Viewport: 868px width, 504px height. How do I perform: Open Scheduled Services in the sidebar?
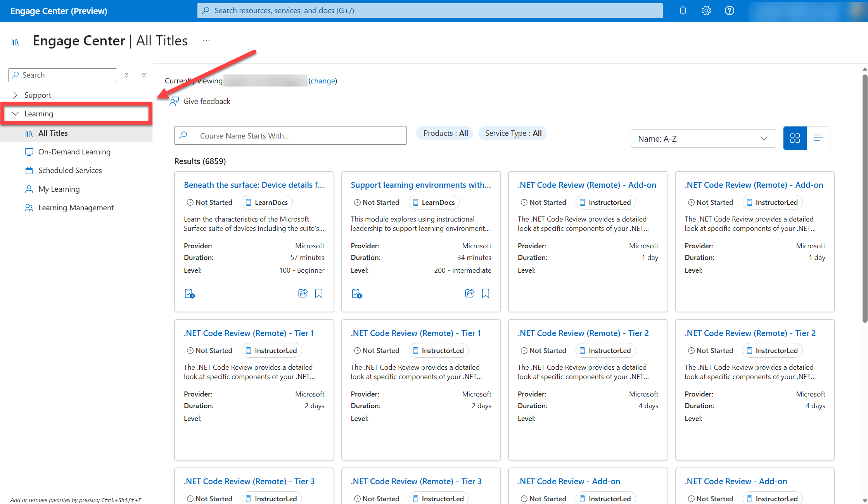[70, 170]
